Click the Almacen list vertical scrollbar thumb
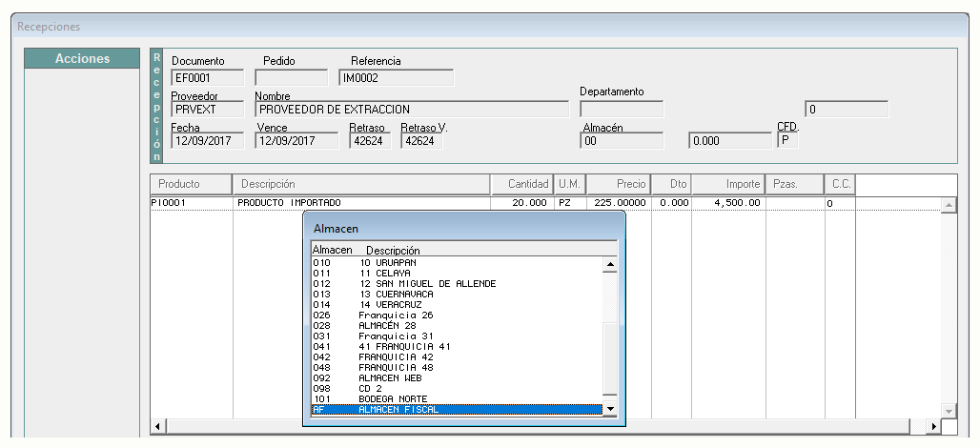This screenshot has width=980, height=448. point(610,358)
